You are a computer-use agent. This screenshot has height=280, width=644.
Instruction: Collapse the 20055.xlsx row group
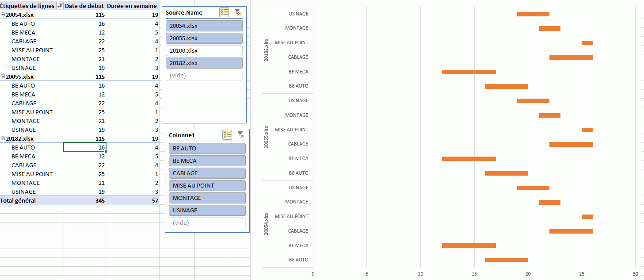tap(3, 77)
